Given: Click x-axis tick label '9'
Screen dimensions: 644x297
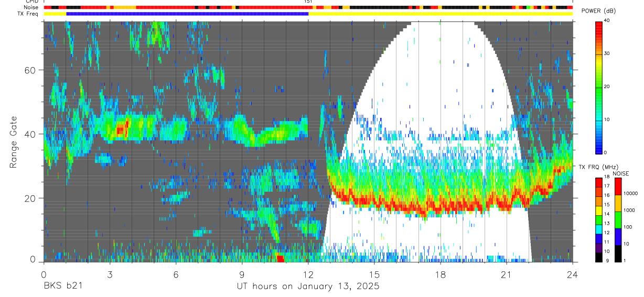Looking at the screenshot, I should [242, 274].
